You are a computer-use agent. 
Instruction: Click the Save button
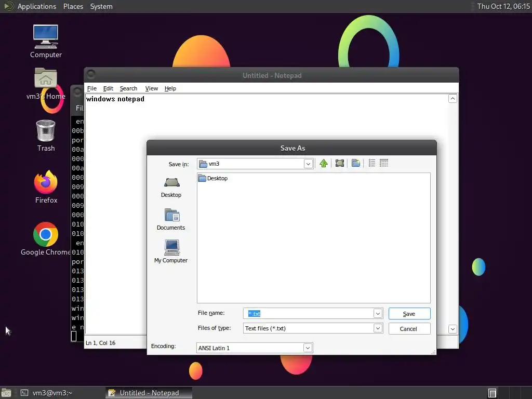(409, 313)
